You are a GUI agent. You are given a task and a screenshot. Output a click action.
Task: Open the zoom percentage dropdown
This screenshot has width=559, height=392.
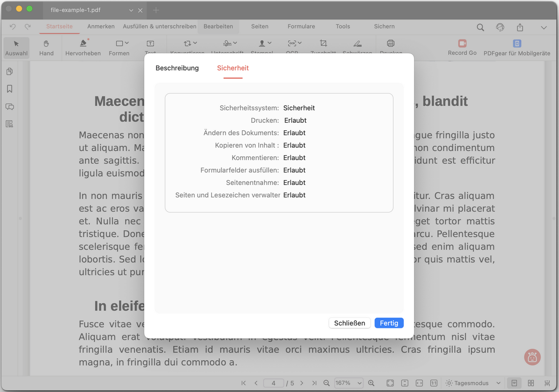pyautogui.click(x=348, y=383)
